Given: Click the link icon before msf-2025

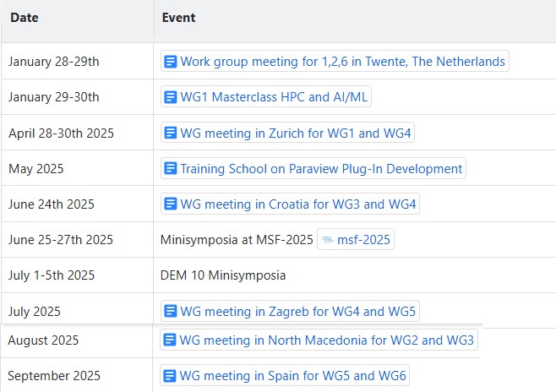Looking at the screenshot, I should coord(326,240).
